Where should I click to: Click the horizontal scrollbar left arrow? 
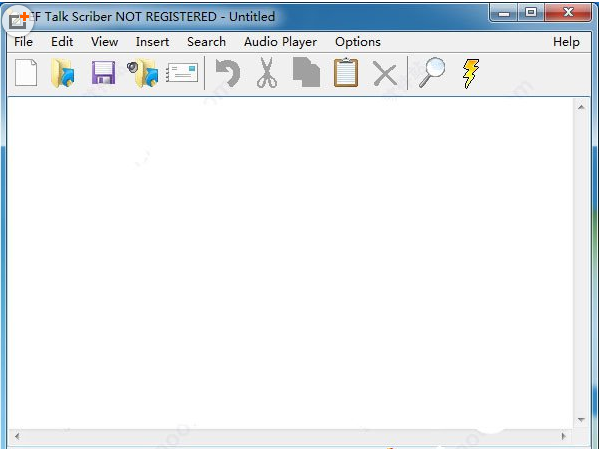point(17,436)
